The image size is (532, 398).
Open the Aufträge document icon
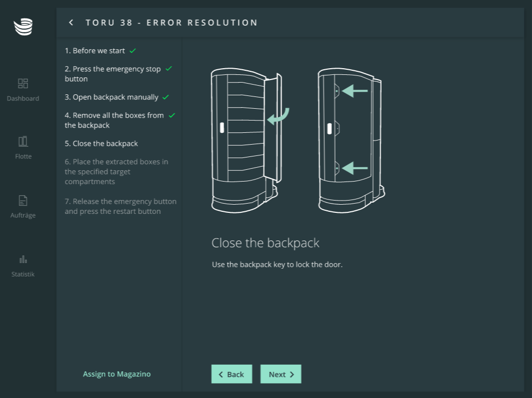coord(23,200)
